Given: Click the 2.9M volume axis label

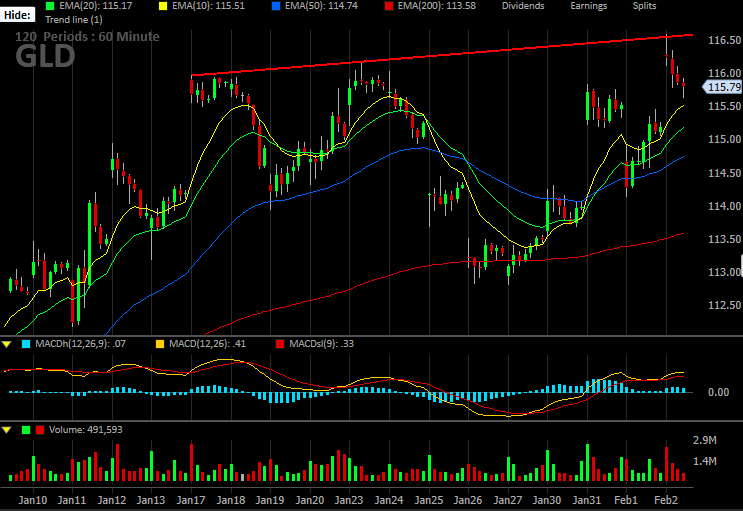Looking at the screenshot, I should [705, 440].
